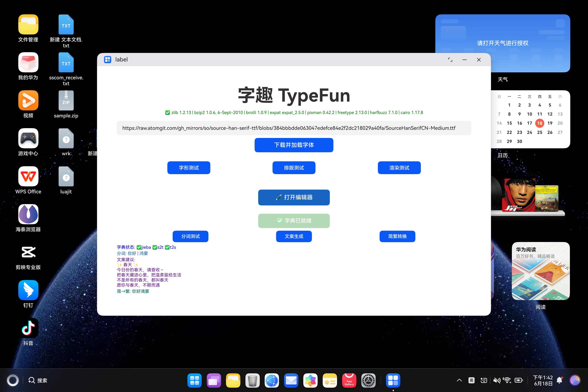Run the 分词测试 button
This screenshot has height=392, width=588.
[x=190, y=236]
